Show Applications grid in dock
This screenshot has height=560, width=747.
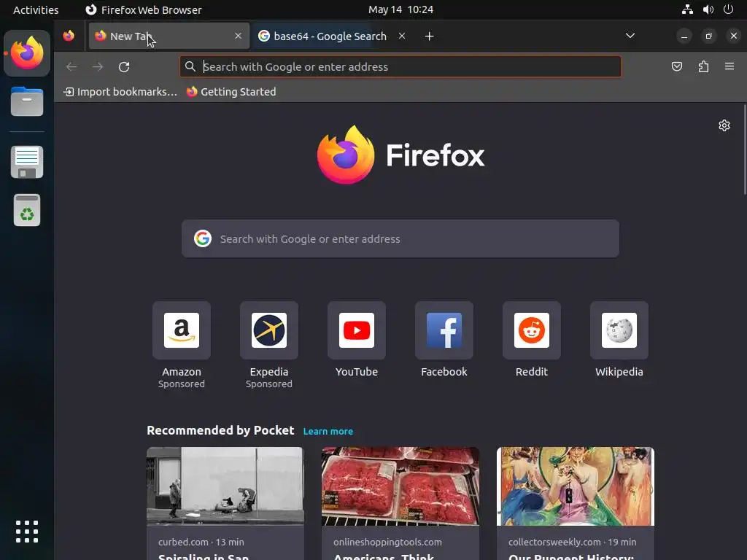27,532
